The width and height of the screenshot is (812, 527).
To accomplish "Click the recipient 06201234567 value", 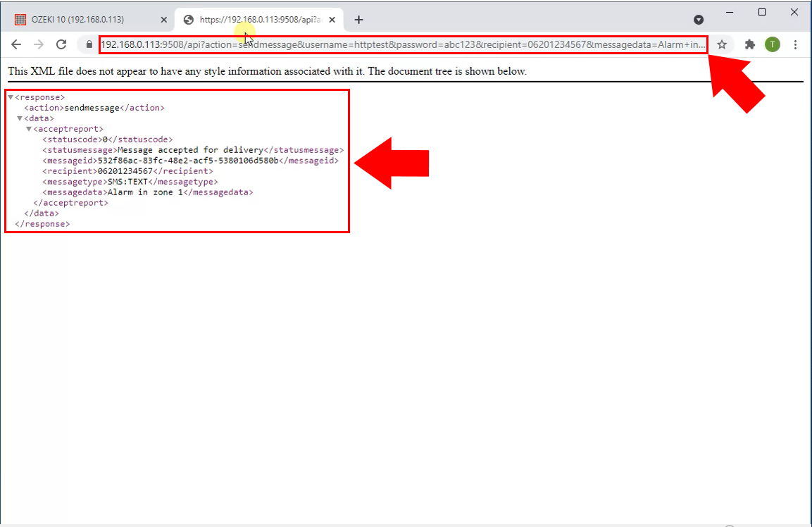I will [125, 171].
